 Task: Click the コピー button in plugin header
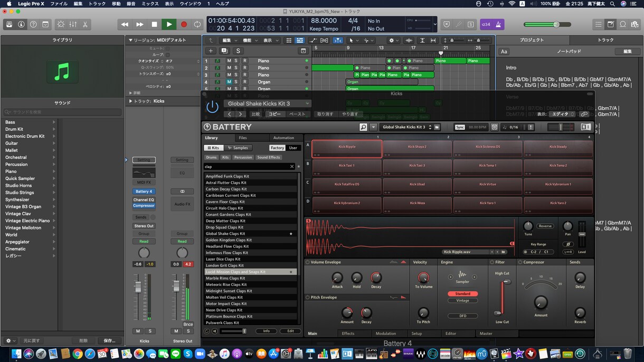[x=275, y=114]
